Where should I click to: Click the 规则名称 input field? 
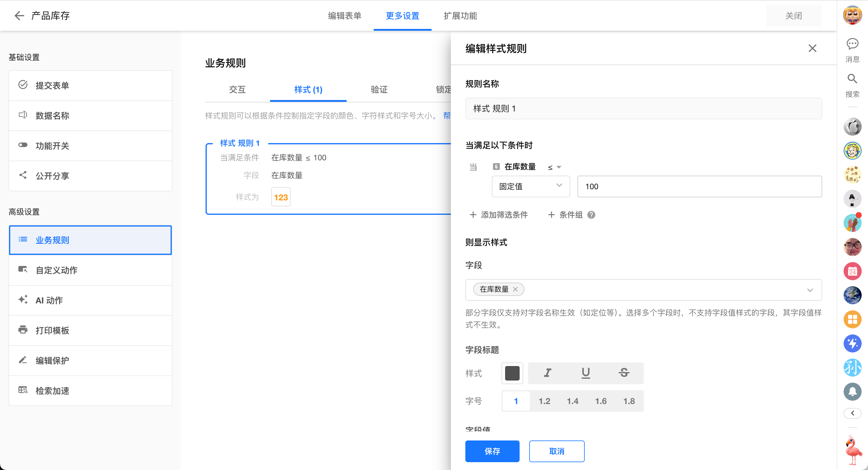pyautogui.click(x=643, y=108)
